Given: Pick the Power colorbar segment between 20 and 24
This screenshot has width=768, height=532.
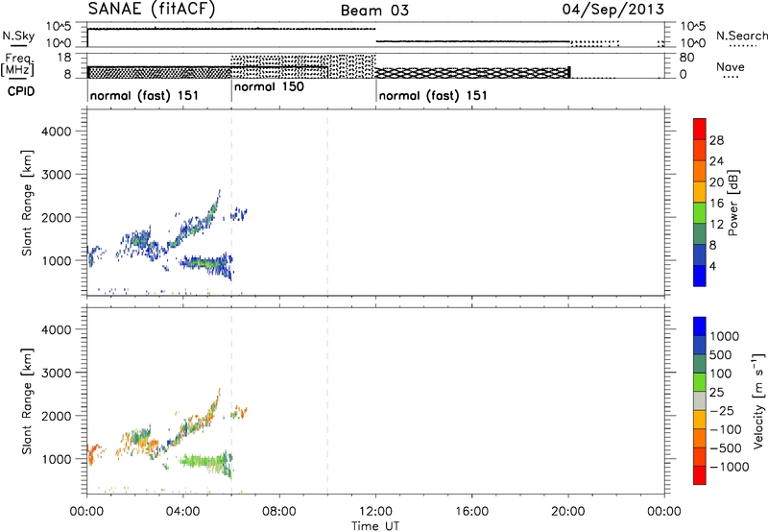Looking at the screenshot, I should tap(700, 171).
